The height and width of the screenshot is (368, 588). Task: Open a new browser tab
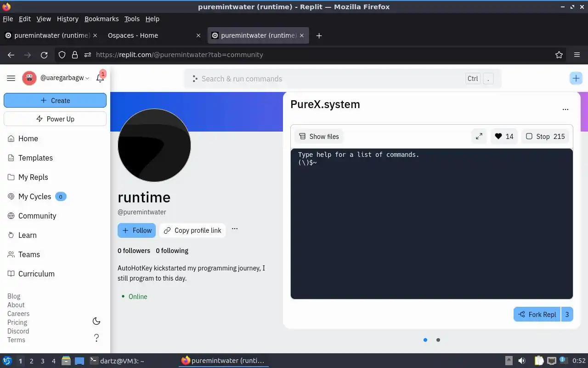coord(319,35)
